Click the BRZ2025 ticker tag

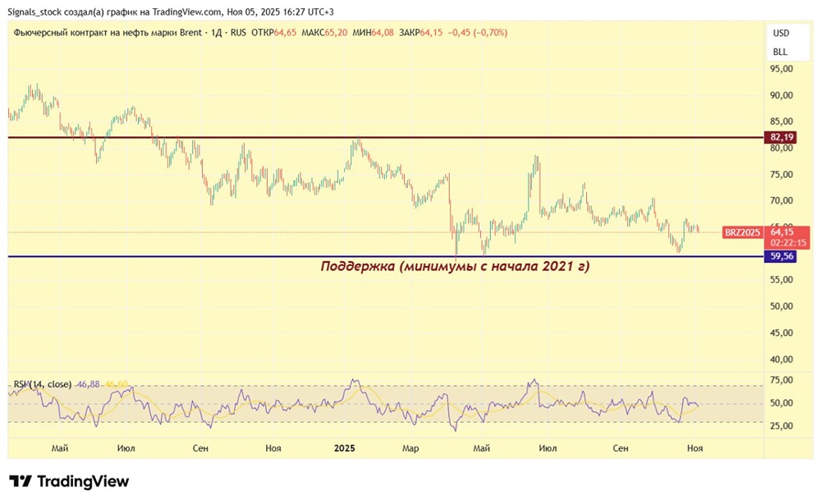[x=742, y=232]
